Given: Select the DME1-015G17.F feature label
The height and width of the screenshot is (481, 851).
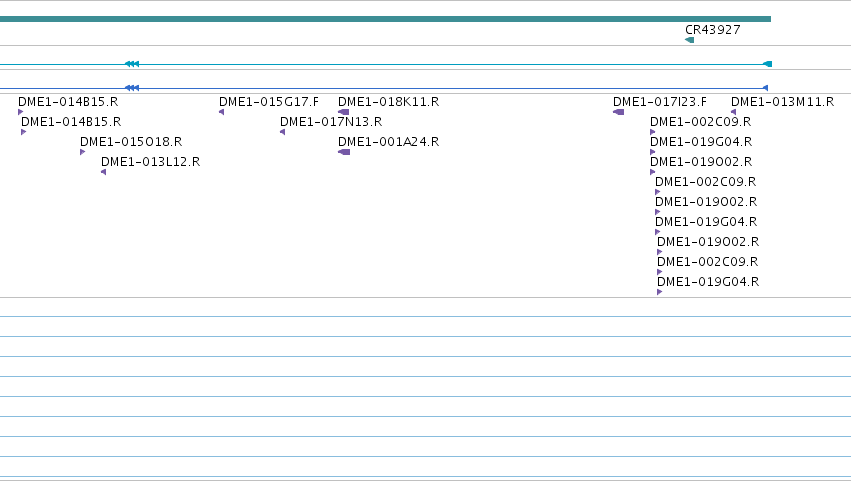Looking at the screenshot, I should (x=269, y=102).
